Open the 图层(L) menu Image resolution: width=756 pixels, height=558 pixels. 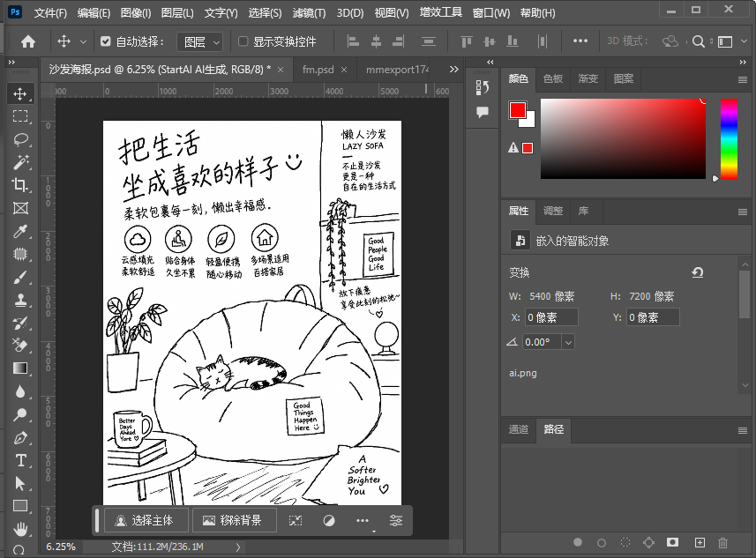pyautogui.click(x=177, y=13)
